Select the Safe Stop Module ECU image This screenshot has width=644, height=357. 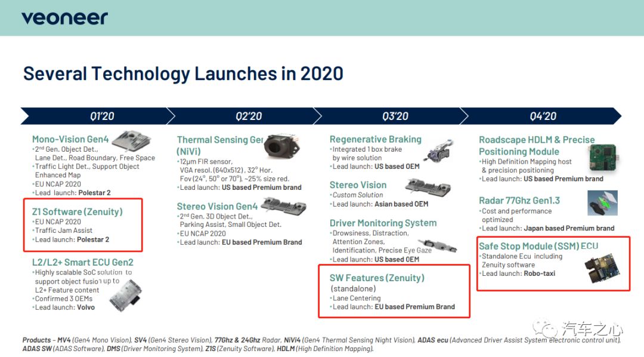[602, 269]
